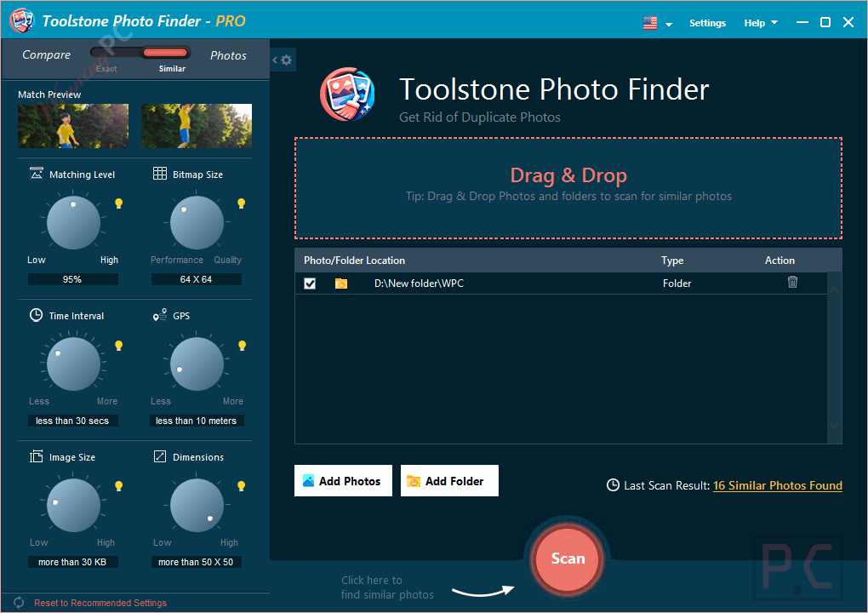The image size is (868, 613).
Task: Toggle the Exact/Similar compare switch
Action: 140,53
